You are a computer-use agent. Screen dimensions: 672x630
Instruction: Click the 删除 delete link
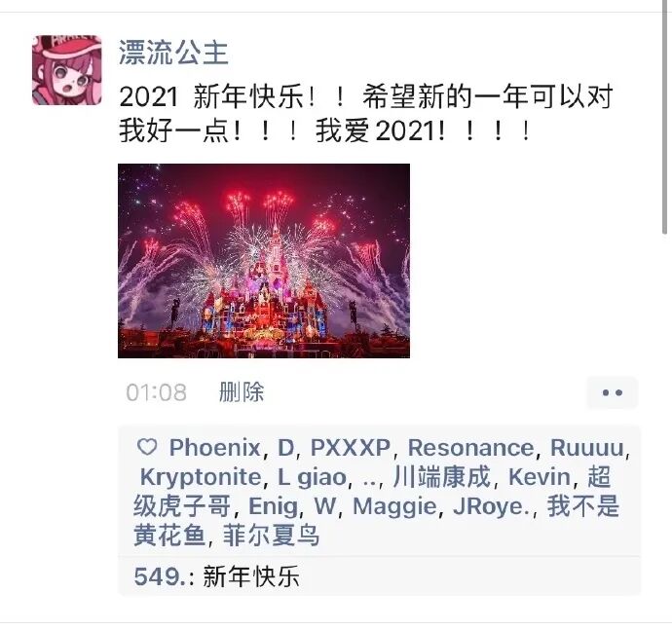[242, 391]
